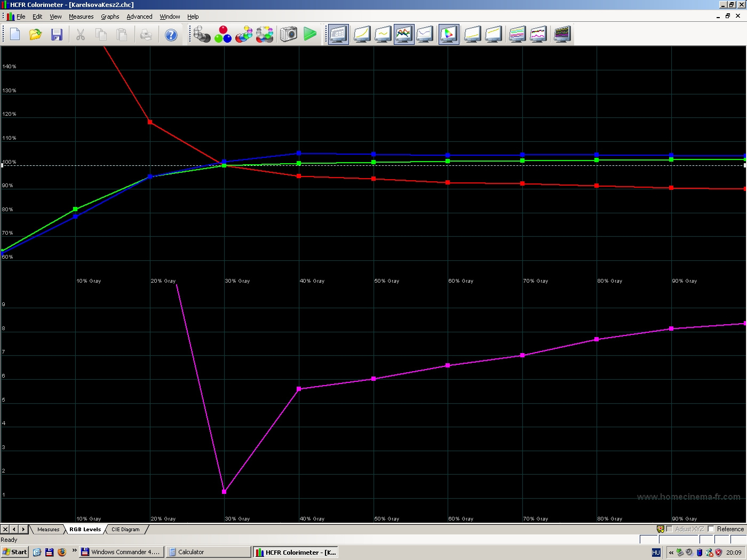Show the luminance graph monitor icon

pyautogui.click(x=362, y=35)
